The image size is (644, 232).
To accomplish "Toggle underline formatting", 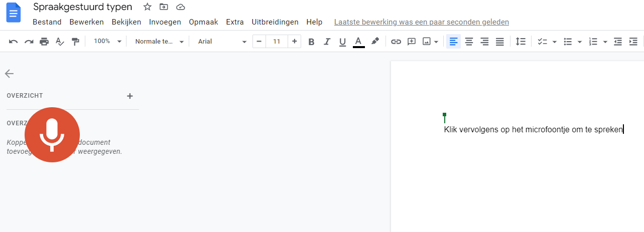I will pos(342,42).
